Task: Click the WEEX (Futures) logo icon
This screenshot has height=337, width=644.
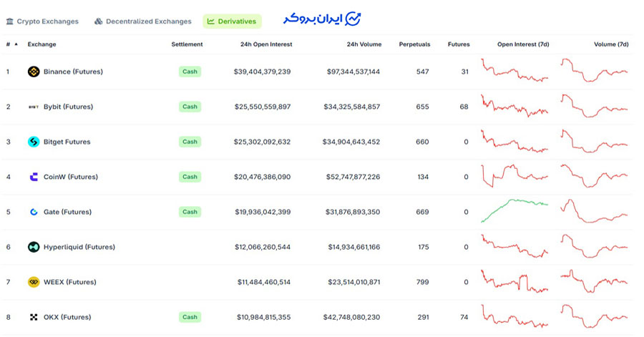Action: coord(34,283)
